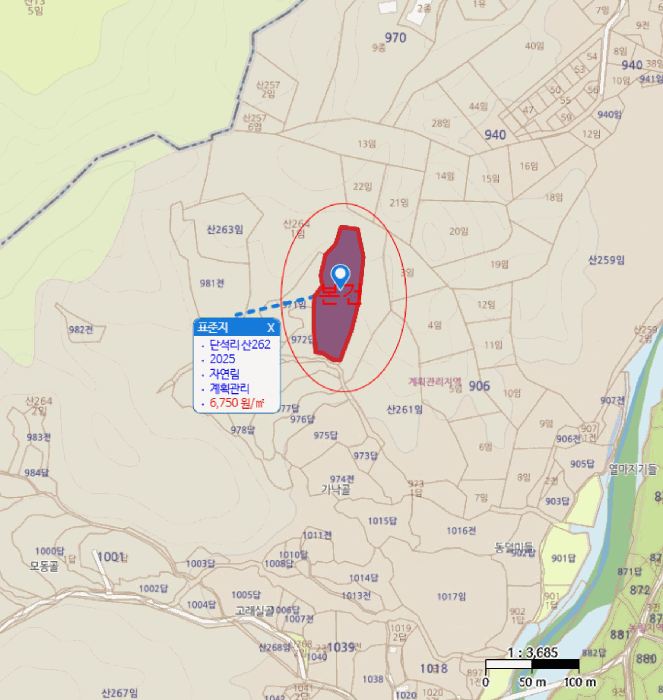Click parcel label 1016전
Screen dimensions: 663x700
point(461,531)
